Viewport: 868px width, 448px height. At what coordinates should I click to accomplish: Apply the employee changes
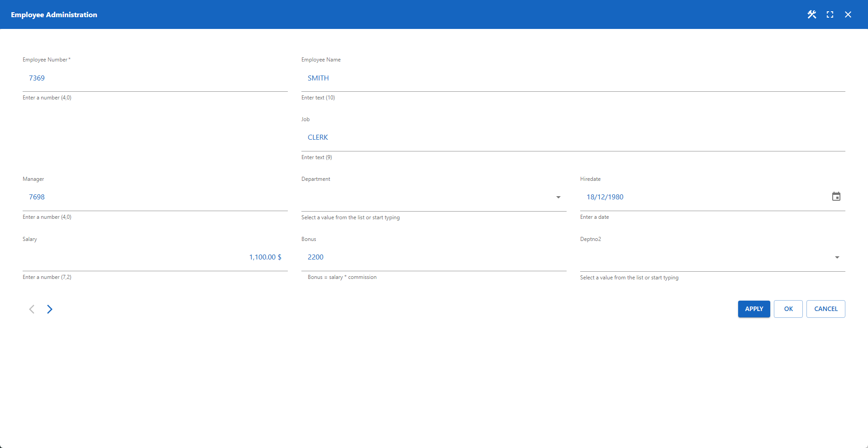click(x=754, y=309)
